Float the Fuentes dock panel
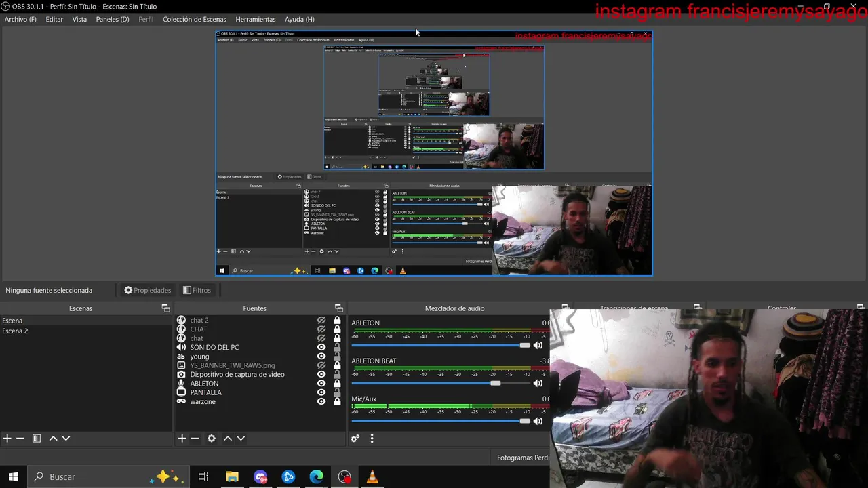Screen dimensions: 868x488 click(x=339, y=308)
